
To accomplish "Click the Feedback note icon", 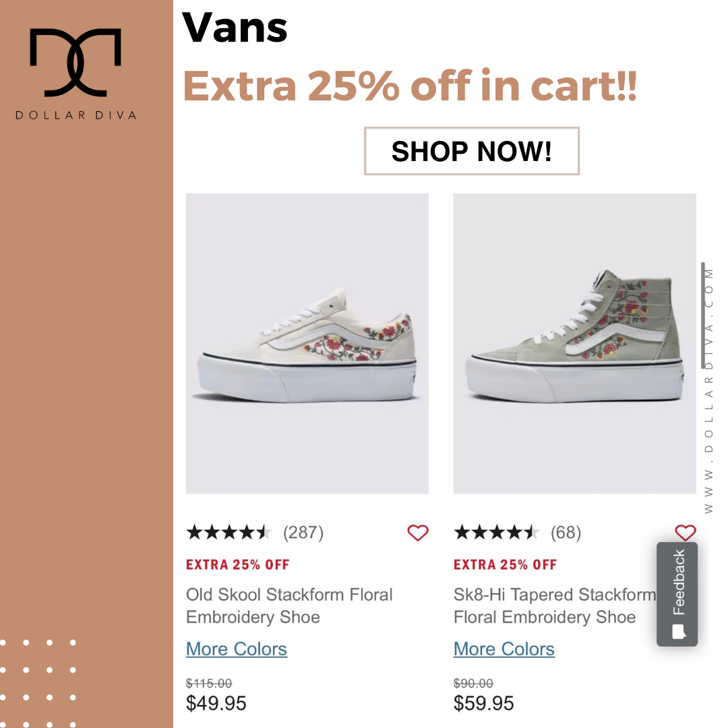I will [x=679, y=632].
